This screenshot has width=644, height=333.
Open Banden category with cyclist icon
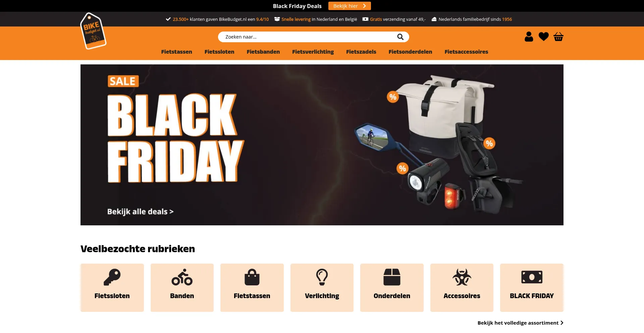pyautogui.click(x=182, y=287)
